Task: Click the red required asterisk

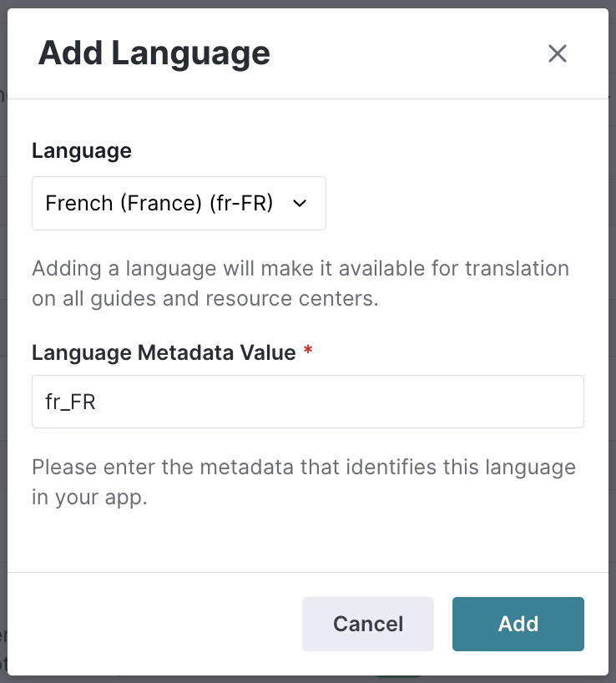Action: pyautogui.click(x=308, y=350)
